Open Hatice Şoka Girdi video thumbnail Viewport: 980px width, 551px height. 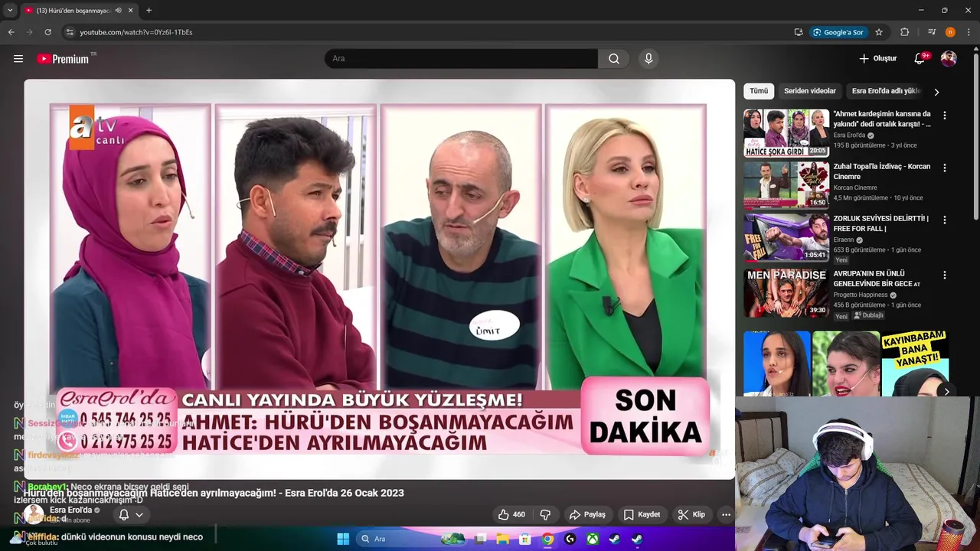point(786,133)
